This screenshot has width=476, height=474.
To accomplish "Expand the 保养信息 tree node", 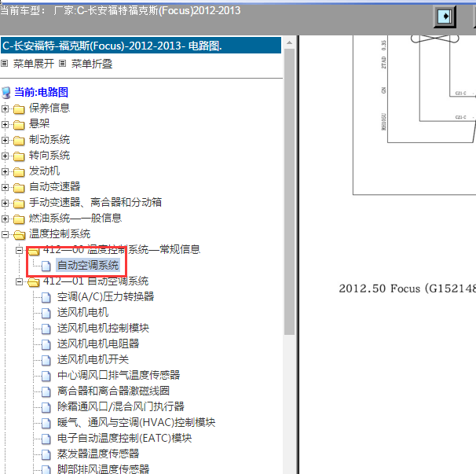I will point(5,108).
